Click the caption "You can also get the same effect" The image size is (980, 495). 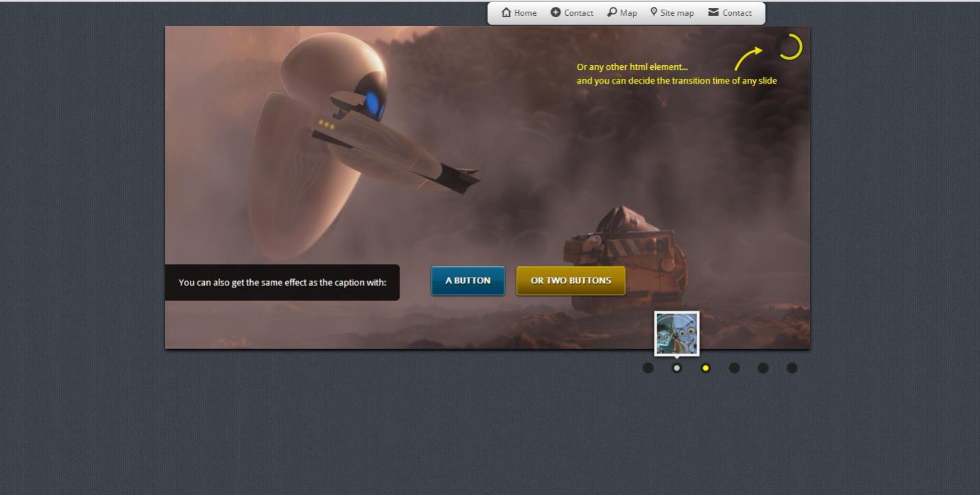click(x=282, y=282)
